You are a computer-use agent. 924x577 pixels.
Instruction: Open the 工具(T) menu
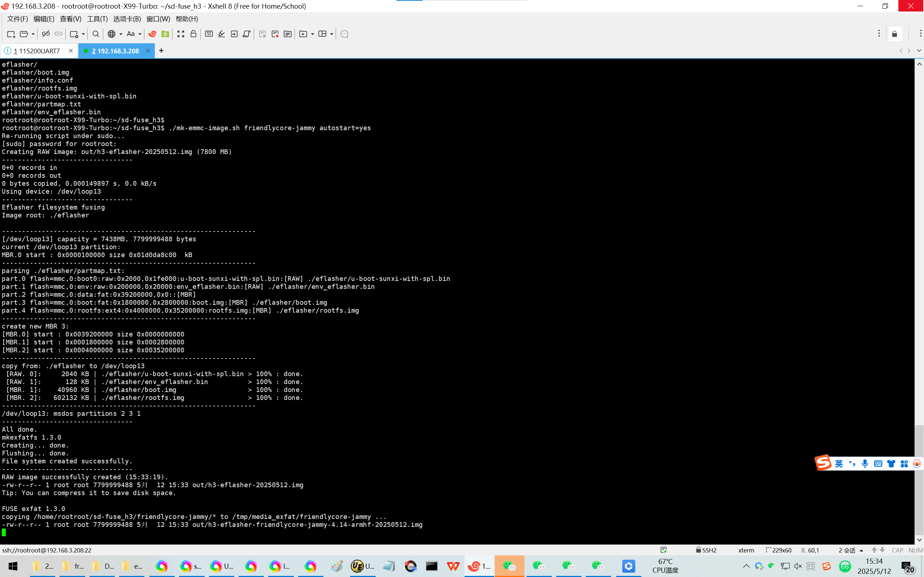tap(97, 19)
